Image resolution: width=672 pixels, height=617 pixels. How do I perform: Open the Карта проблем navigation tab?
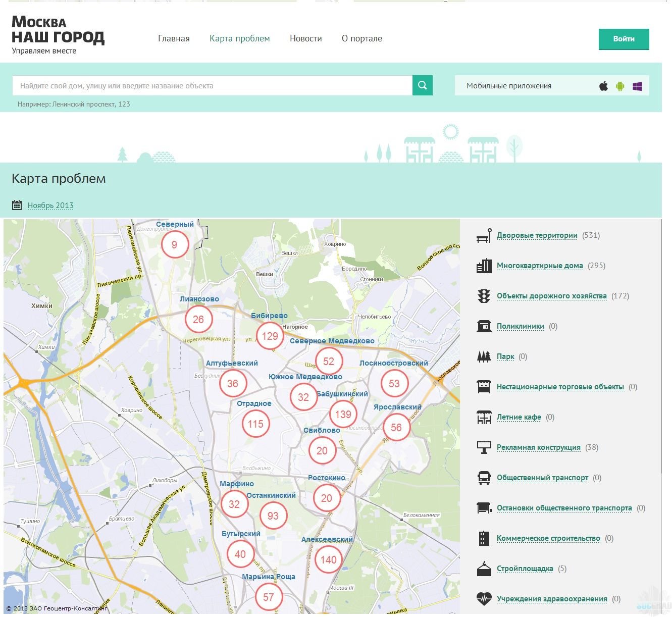click(x=239, y=38)
